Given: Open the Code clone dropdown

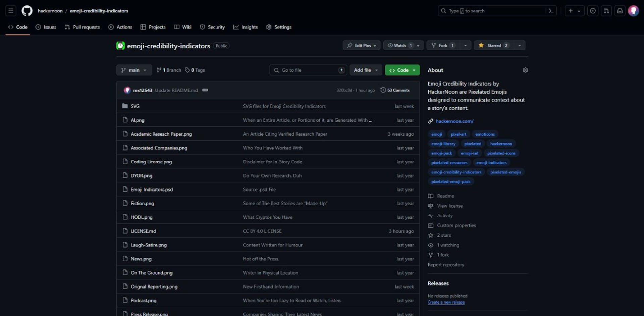Looking at the screenshot, I should coord(402,70).
